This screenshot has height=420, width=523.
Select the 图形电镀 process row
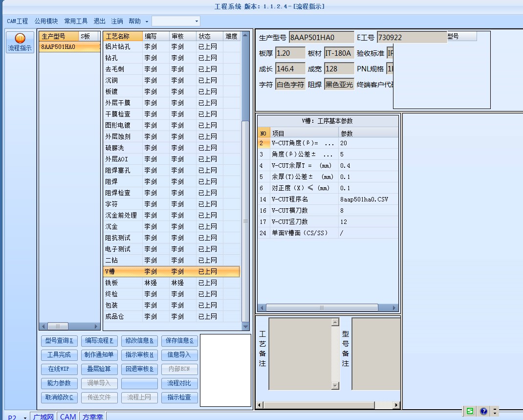172,126
